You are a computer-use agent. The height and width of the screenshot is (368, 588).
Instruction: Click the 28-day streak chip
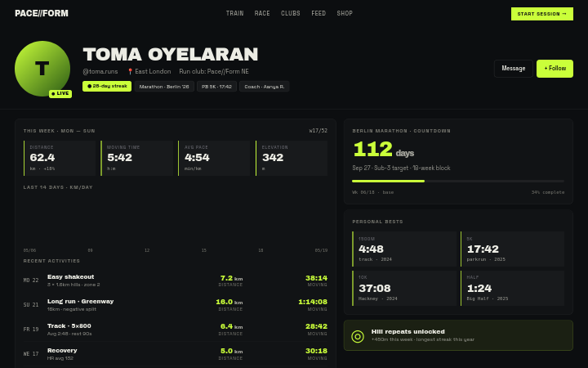coord(107,86)
